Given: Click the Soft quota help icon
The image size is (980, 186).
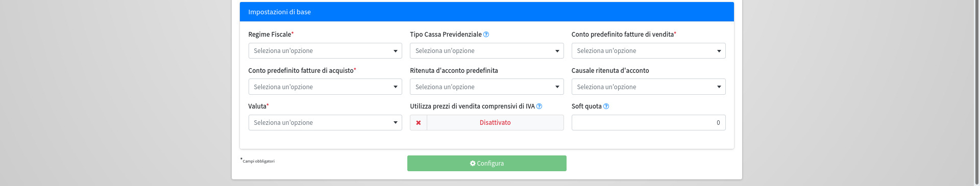Looking at the screenshot, I should click(606, 107).
